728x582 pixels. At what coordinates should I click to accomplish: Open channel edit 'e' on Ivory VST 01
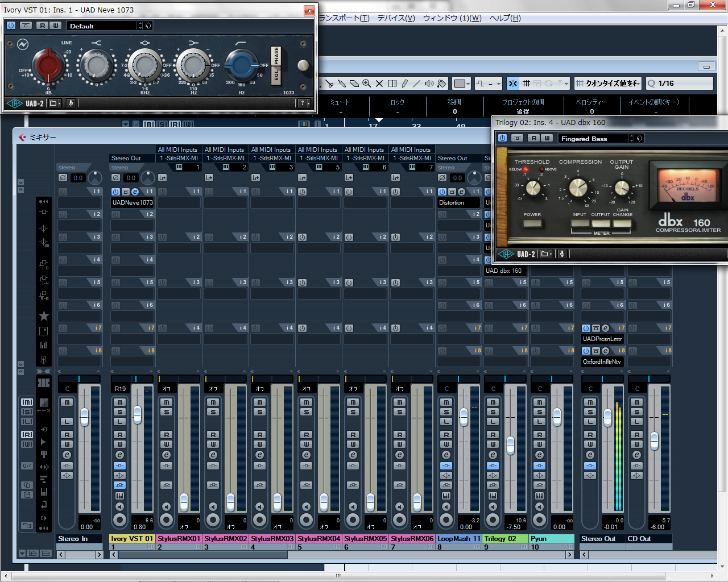pyautogui.click(x=119, y=455)
